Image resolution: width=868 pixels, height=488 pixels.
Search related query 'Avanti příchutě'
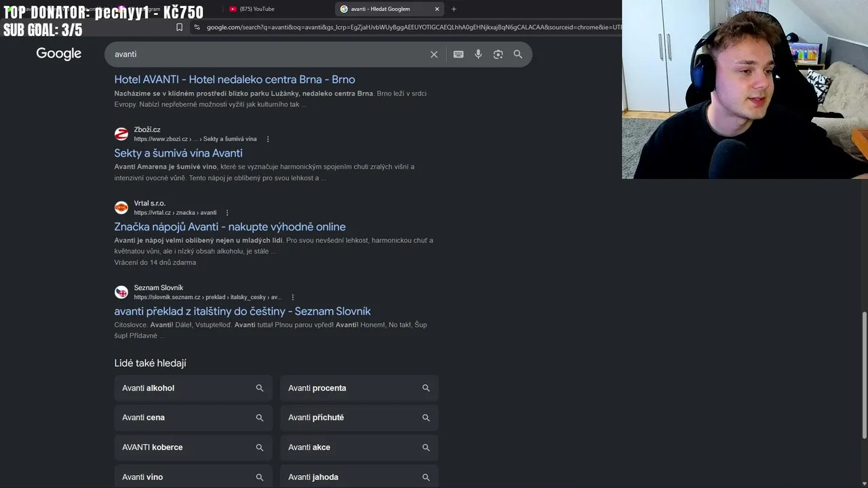click(359, 418)
